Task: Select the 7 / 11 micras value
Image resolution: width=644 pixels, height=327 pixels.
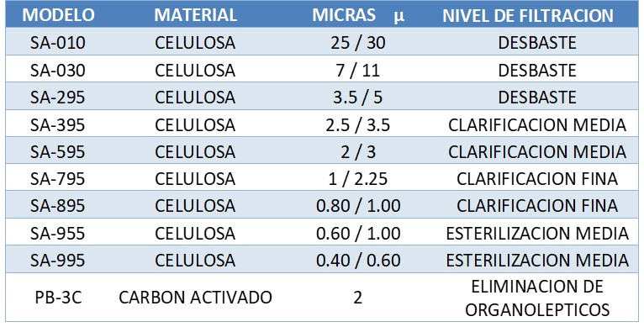Action: click(358, 71)
